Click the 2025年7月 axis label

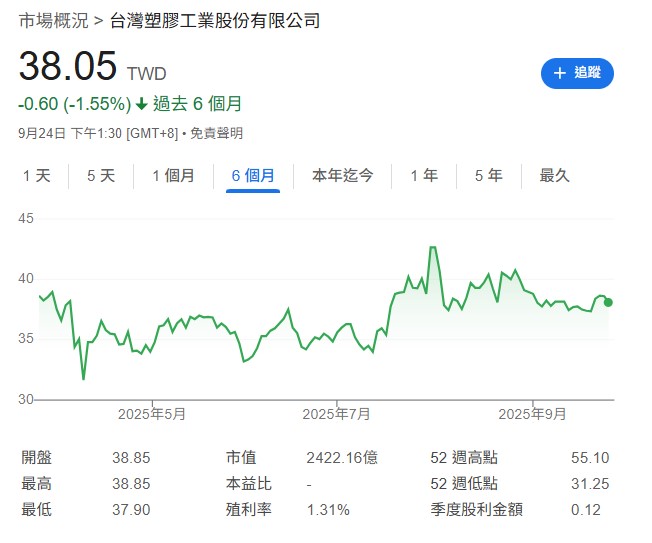point(336,414)
